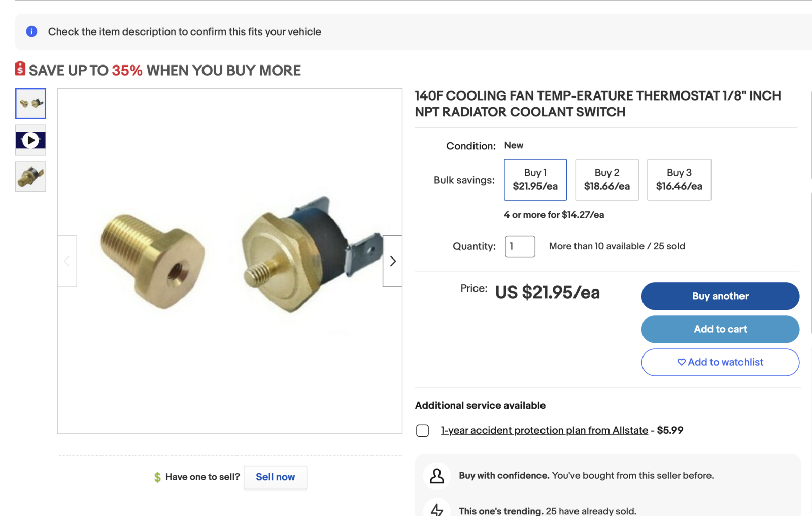The width and height of the screenshot is (812, 516).
Task: Show previous product image with left arrow
Action: coord(67,261)
